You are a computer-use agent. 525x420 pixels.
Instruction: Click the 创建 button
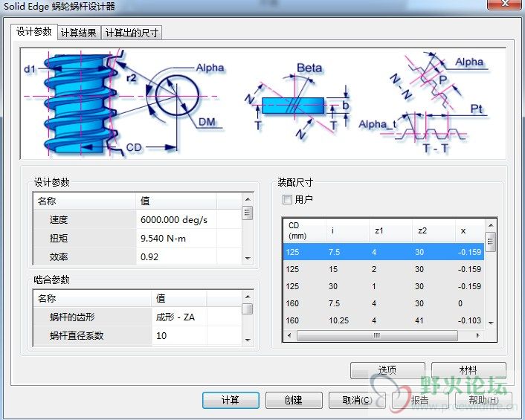294,400
